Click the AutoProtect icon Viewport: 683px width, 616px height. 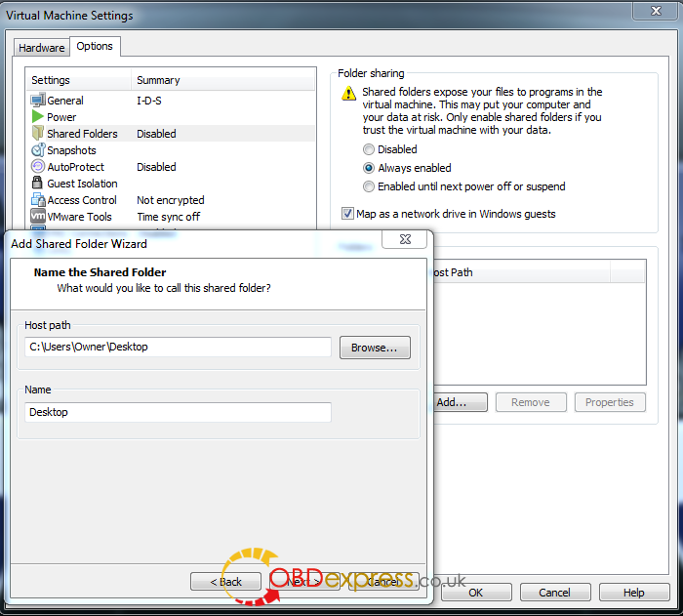[x=38, y=167]
